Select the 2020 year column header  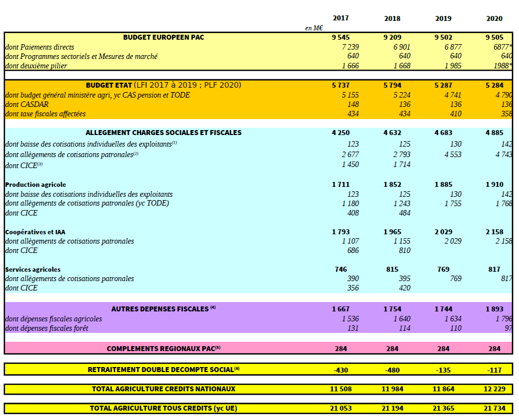(x=494, y=18)
